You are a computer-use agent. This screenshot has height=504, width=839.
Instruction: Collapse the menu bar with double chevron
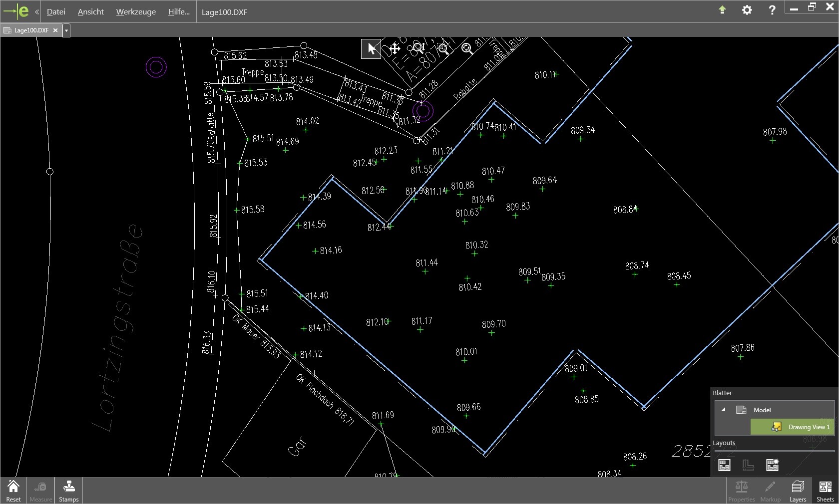point(37,11)
